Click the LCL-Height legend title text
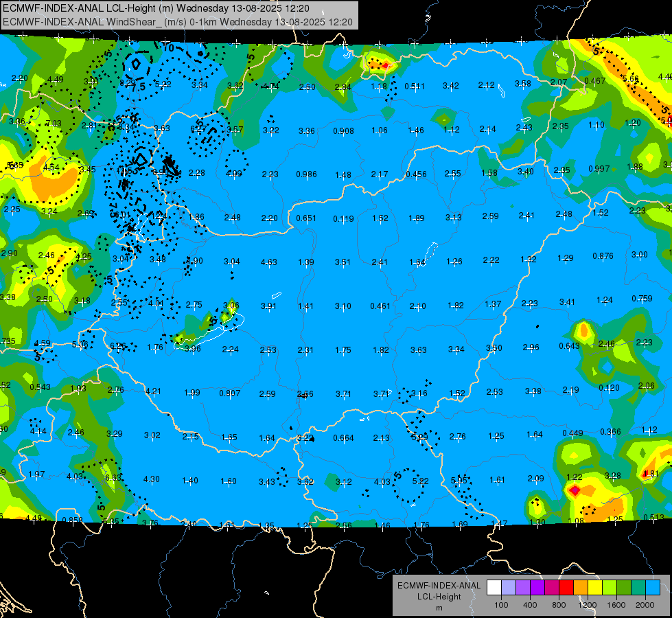This screenshot has width=672, height=618. (439, 597)
